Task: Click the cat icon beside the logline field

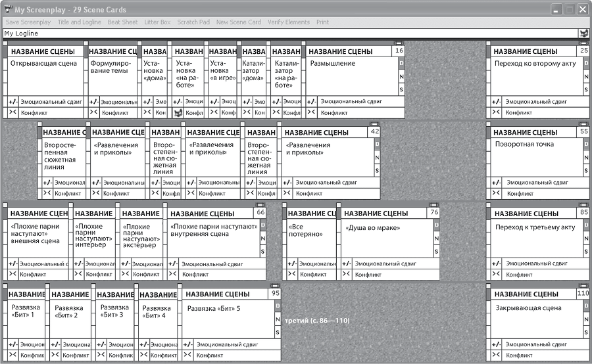Action: click(583, 34)
